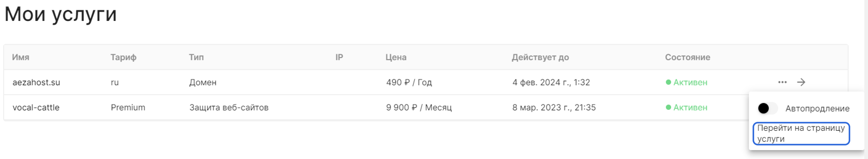Click the IP column header
This screenshot has width=868, height=159.
pyautogui.click(x=339, y=57)
